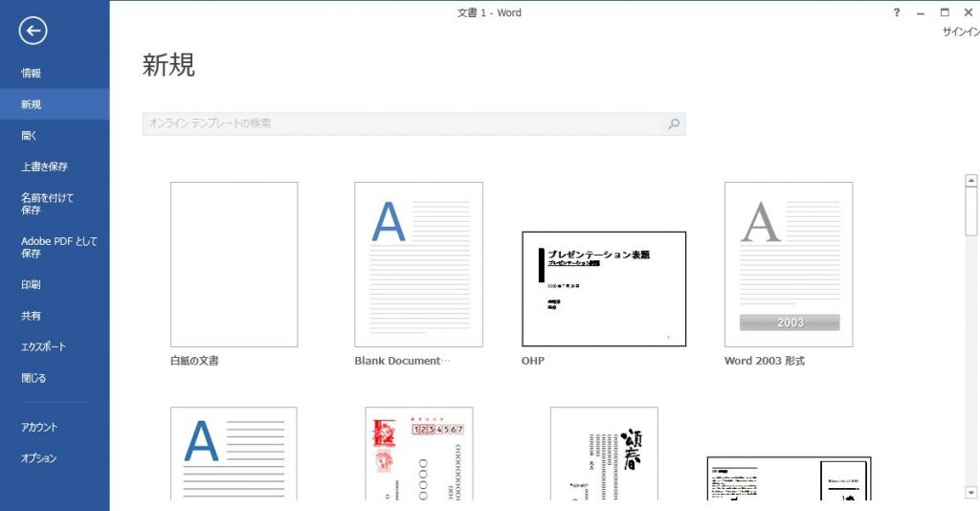
Task: Open the help question mark icon
Action: coord(897,12)
